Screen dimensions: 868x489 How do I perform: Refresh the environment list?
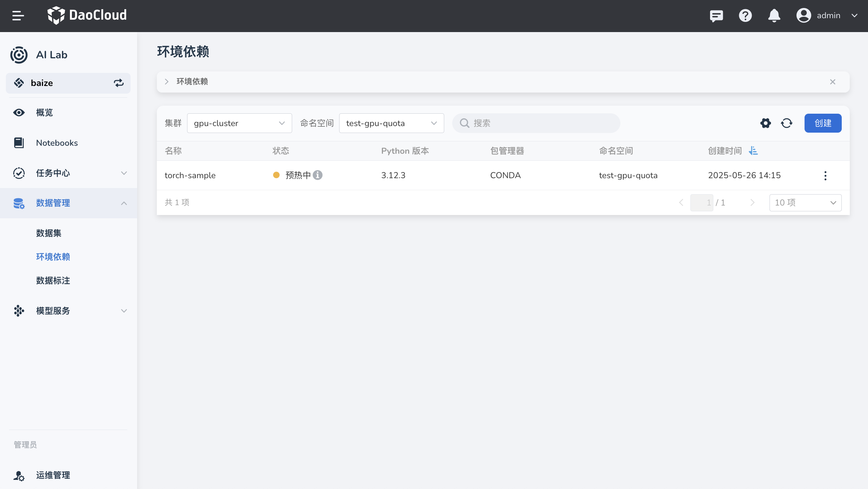tap(787, 123)
